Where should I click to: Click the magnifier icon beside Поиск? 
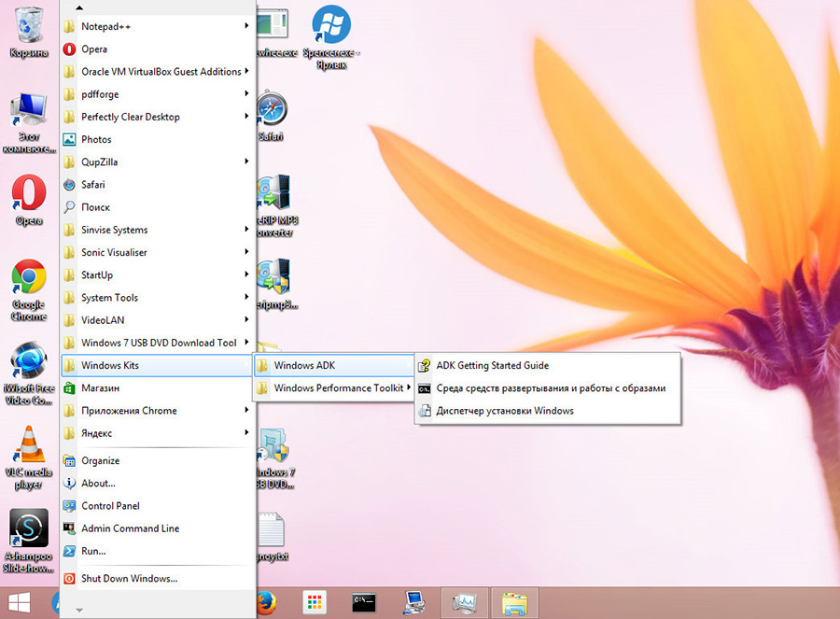click(x=69, y=207)
